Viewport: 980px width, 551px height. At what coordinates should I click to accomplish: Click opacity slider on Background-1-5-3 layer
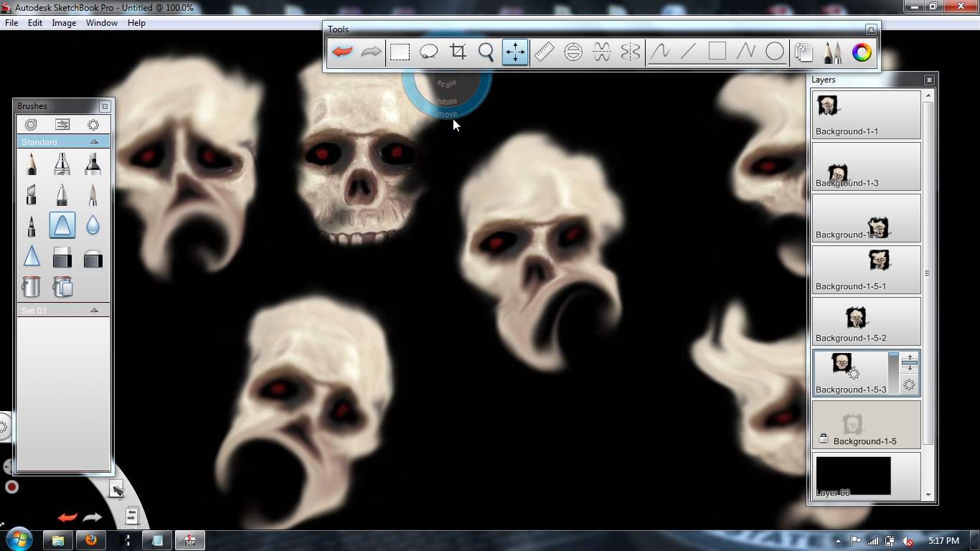(893, 372)
